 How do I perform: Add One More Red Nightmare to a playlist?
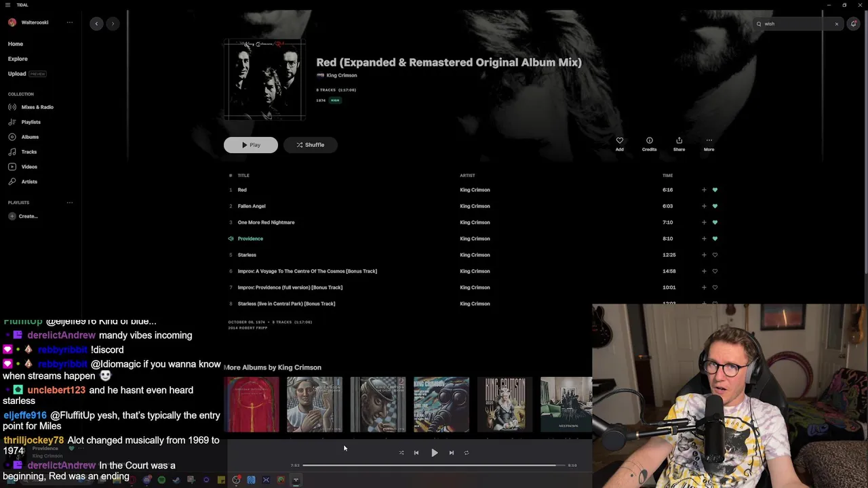point(704,222)
